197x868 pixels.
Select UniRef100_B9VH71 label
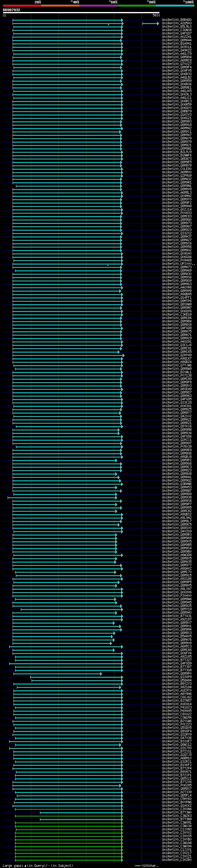(177, 771)
